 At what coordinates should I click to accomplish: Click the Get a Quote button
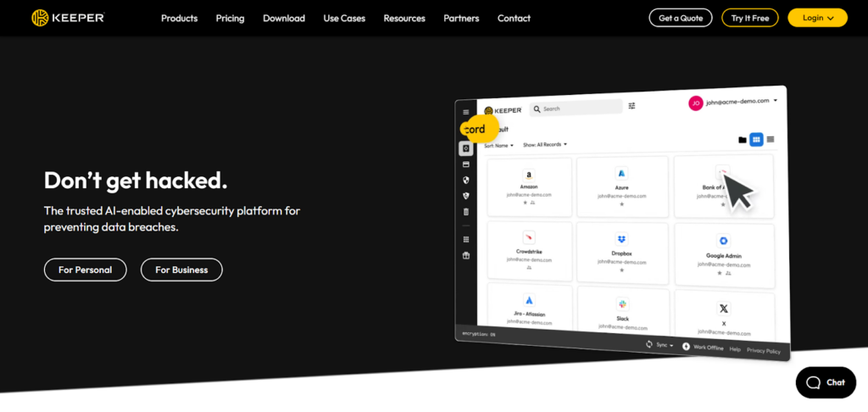(x=681, y=18)
